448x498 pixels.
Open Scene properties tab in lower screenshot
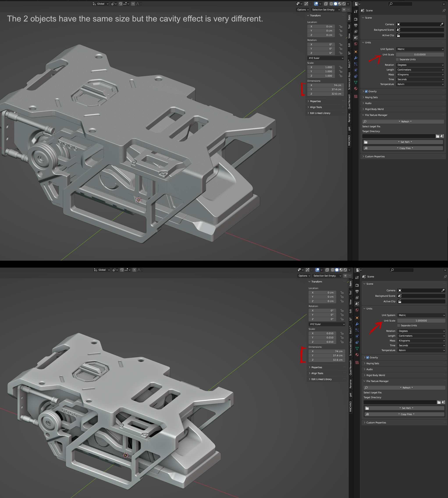click(357, 304)
